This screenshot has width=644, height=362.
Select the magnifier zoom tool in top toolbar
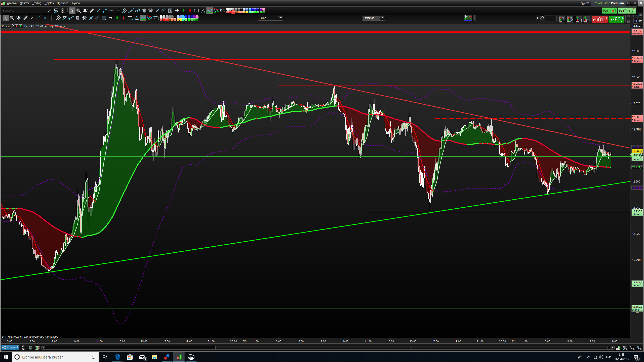78,11
